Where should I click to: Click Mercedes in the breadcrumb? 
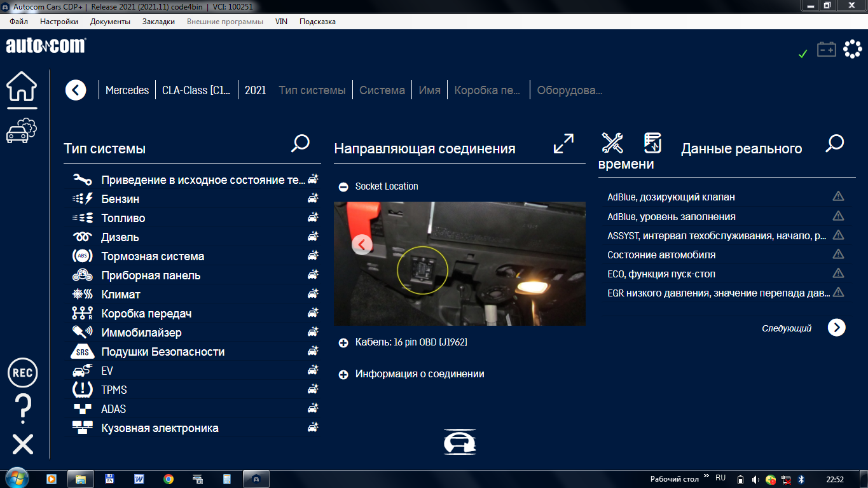pyautogui.click(x=127, y=90)
